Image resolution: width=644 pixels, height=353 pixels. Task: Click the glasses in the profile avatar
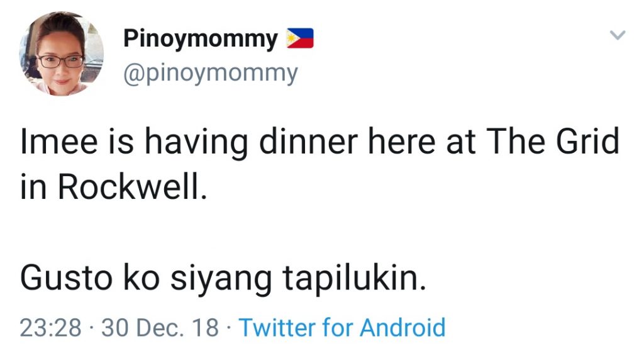click(60, 61)
